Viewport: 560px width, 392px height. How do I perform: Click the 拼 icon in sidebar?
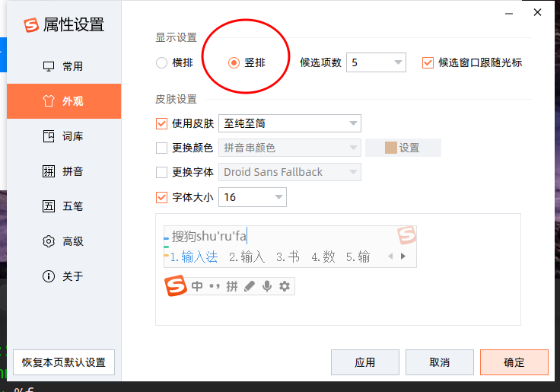point(49,171)
